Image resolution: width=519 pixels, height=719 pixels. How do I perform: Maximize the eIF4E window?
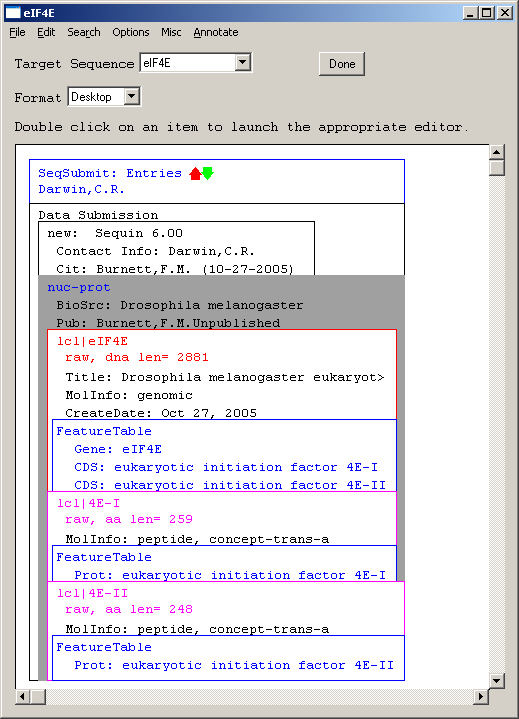tap(486, 13)
